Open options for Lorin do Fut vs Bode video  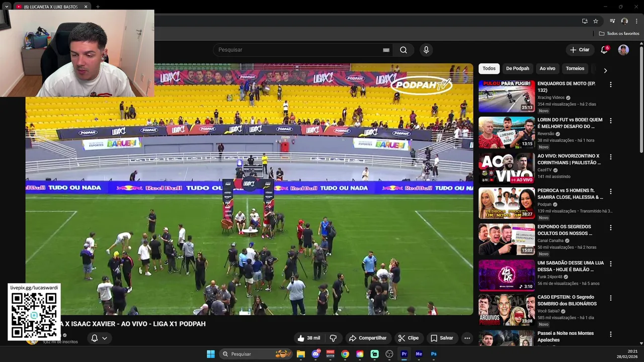pos(611,121)
